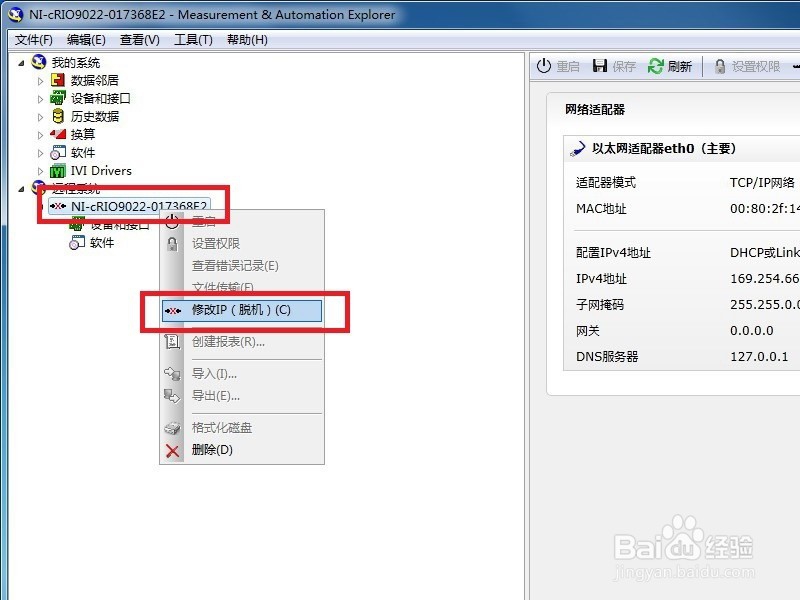Screen dimensions: 800x600
Task: Click the 以太网适配器eth0（主要）header
Action: (x=664, y=148)
